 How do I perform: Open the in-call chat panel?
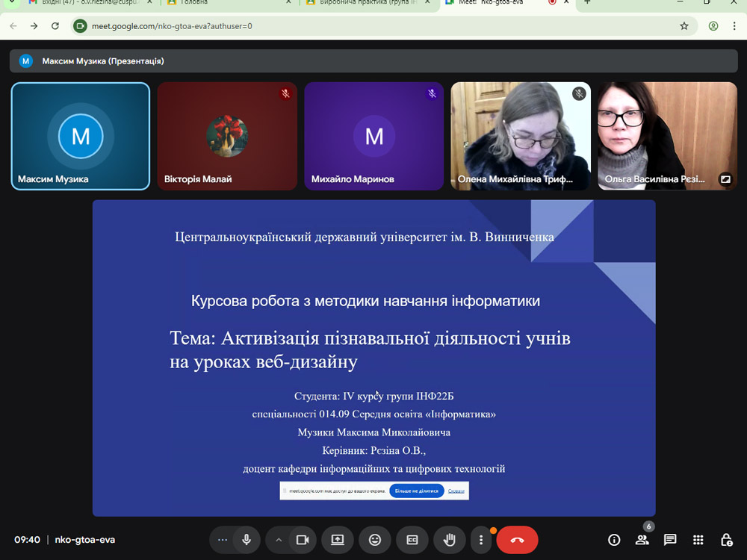(x=670, y=540)
